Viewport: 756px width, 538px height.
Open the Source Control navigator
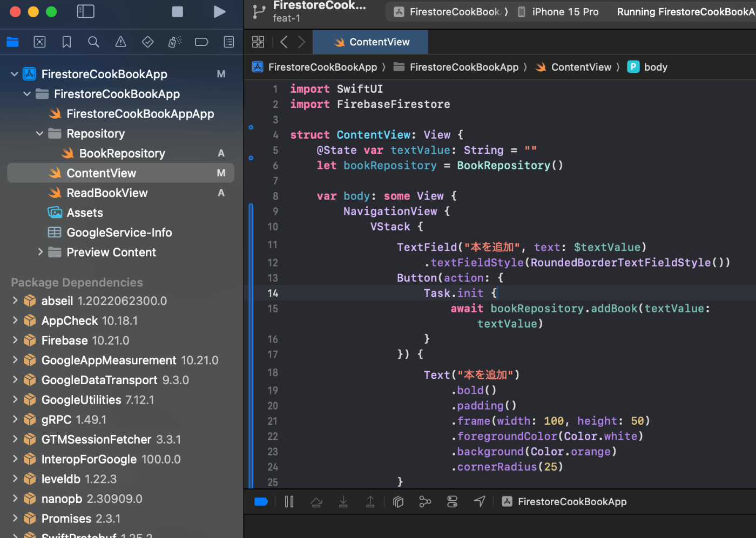(39, 42)
